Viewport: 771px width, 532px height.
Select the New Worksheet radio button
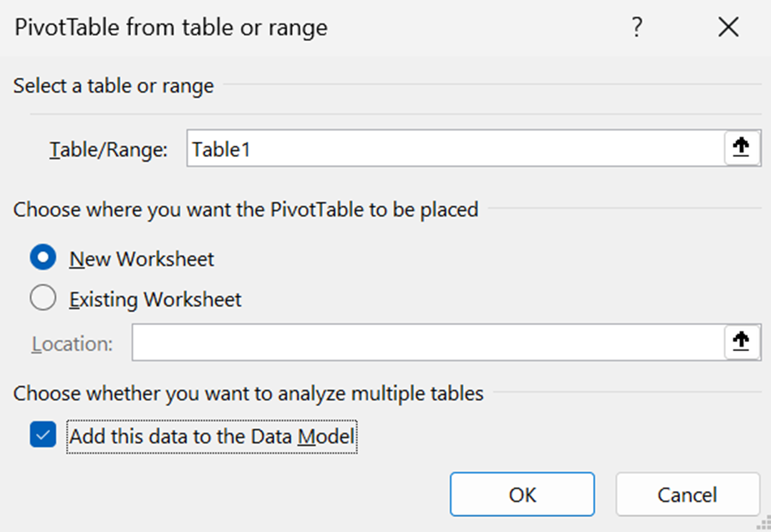(43, 258)
